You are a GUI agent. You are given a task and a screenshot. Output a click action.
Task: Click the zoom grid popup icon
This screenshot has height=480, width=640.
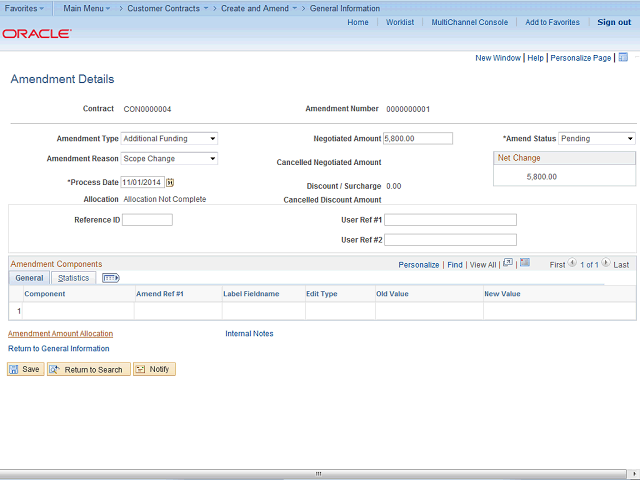508,262
